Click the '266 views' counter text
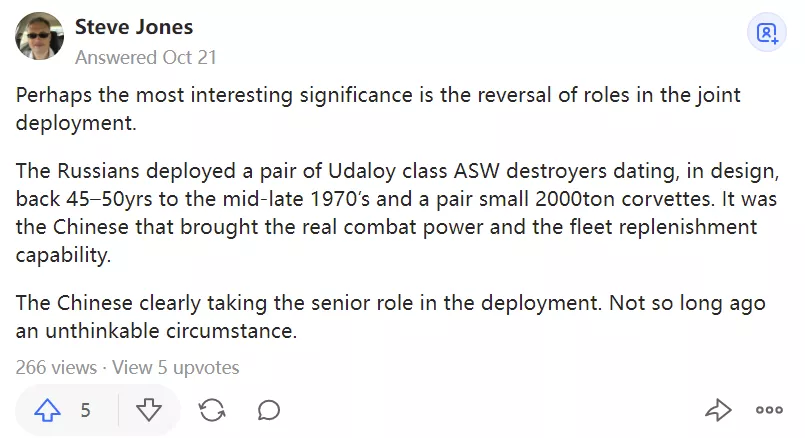Screen dimensions: 805x438 click(56, 367)
